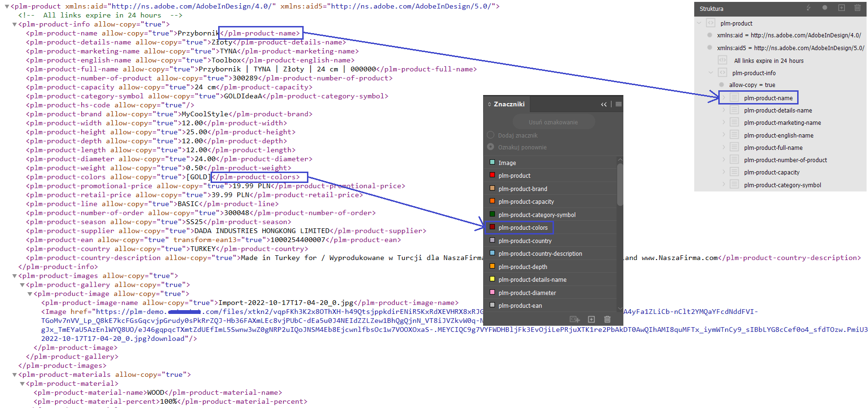Collapse the plm-product-material node in XML code

tap(22, 384)
